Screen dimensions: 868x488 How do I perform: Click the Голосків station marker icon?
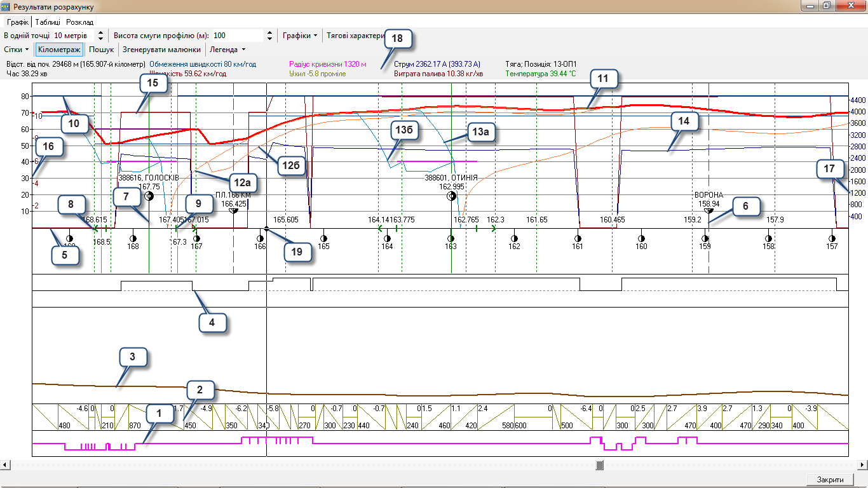tap(149, 196)
